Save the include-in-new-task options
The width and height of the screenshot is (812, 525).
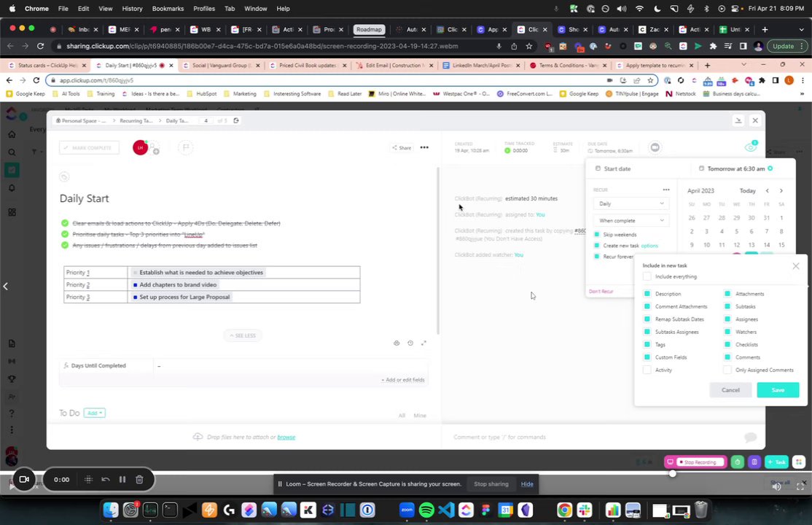pyautogui.click(x=778, y=389)
